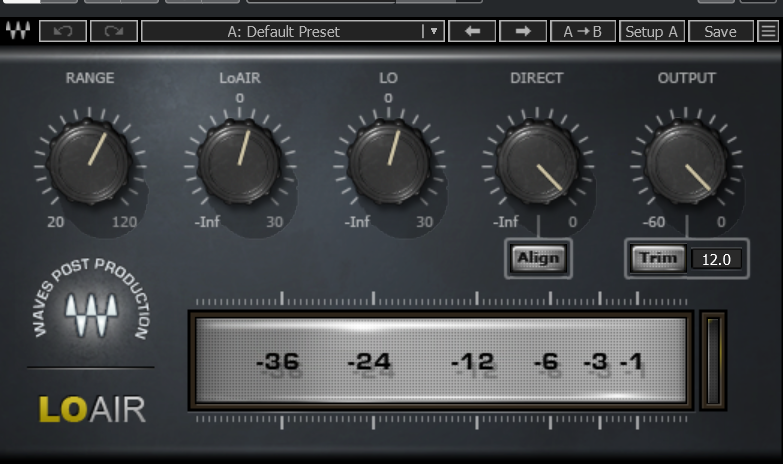The width and height of the screenshot is (783, 464).
Task: Click the DIRECT knob
Action: pyautogui.click(x=537, y=162)
